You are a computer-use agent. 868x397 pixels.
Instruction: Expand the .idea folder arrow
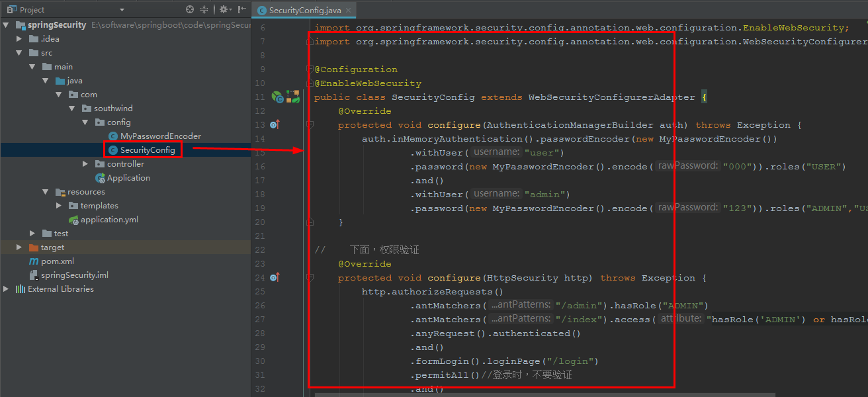pyautogui.click(x=20, y=39)
